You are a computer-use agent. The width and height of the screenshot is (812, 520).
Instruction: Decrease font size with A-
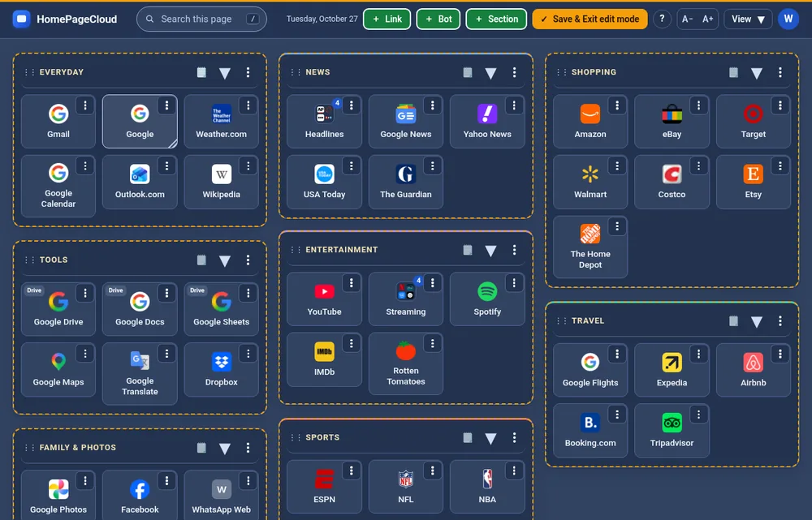(x=687, y=19)
